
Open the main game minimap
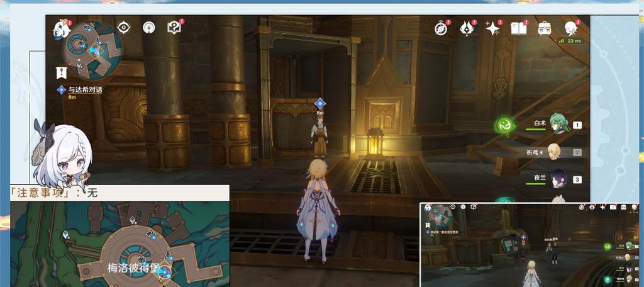pos(92,50)
